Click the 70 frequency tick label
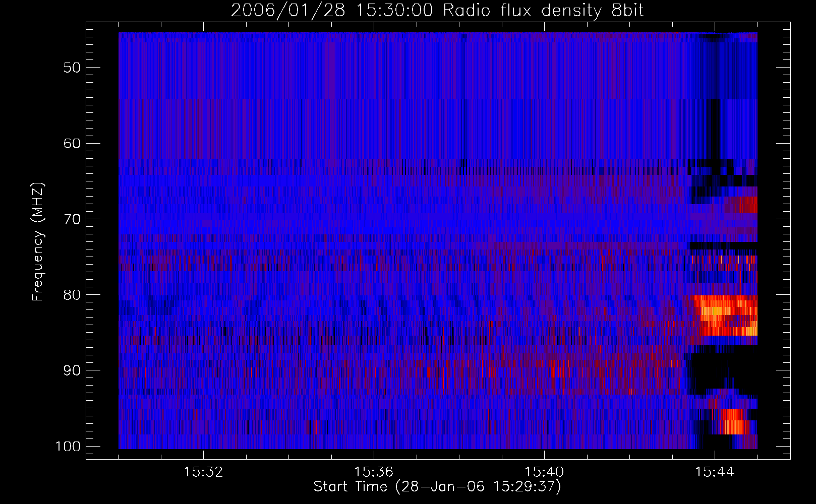Viewport: 816px width, 504px height. [72, 219]
